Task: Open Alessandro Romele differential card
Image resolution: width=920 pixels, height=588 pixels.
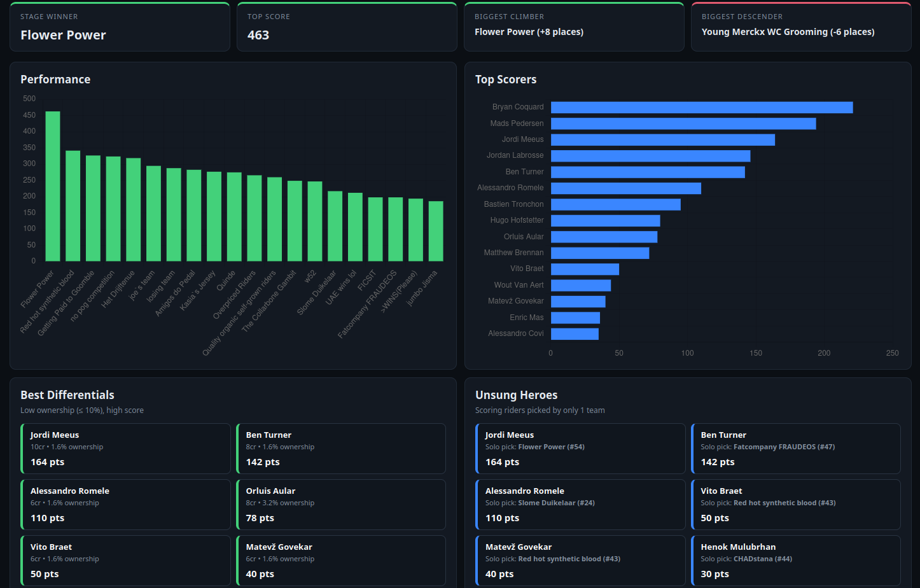Action: point(125,505)
